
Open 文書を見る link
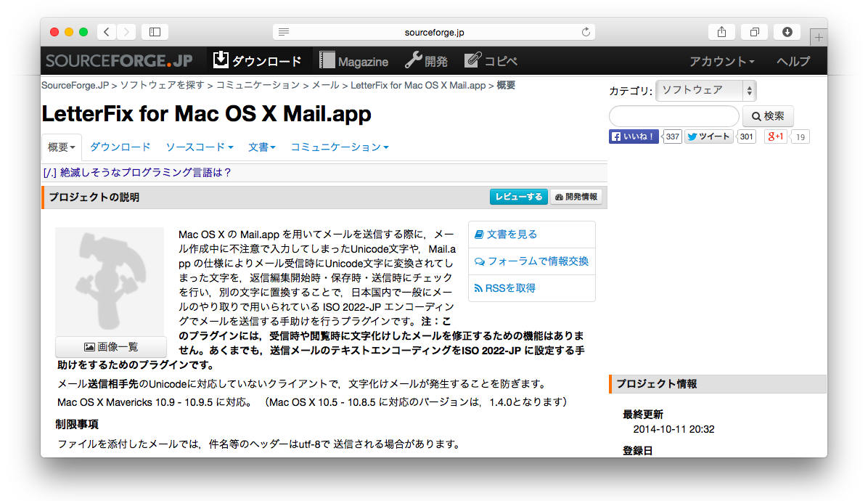[506, 235]
